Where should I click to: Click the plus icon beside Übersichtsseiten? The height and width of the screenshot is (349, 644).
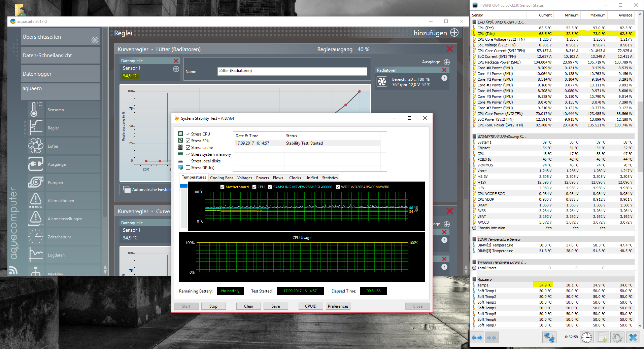[95, 40]
